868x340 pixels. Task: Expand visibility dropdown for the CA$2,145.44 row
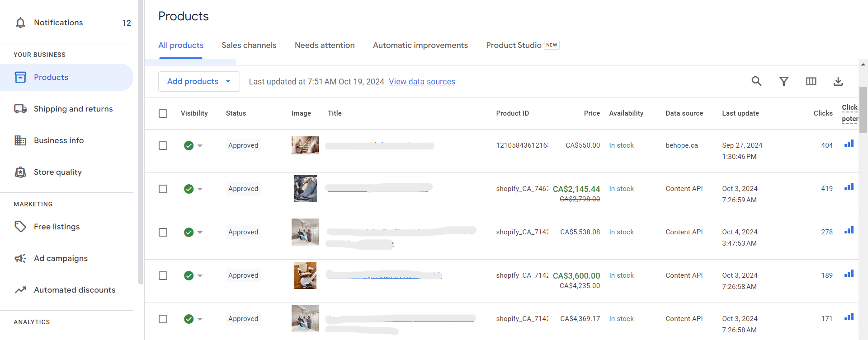click(x=200, y=189)
